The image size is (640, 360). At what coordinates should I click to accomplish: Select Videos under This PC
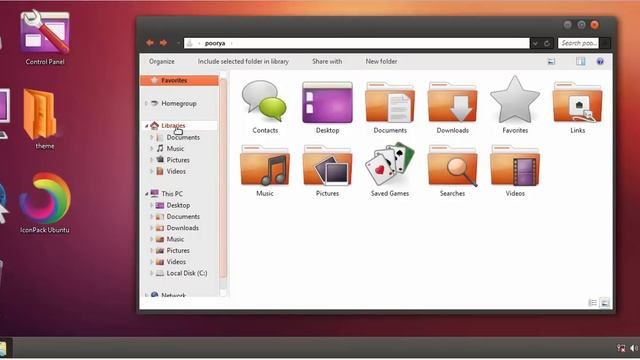[176, 262]
